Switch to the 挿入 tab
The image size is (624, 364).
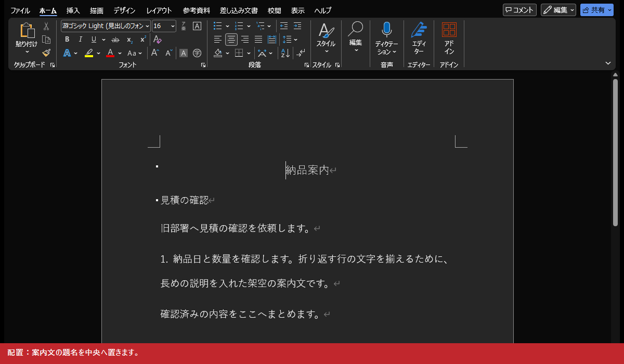point(73,10)
